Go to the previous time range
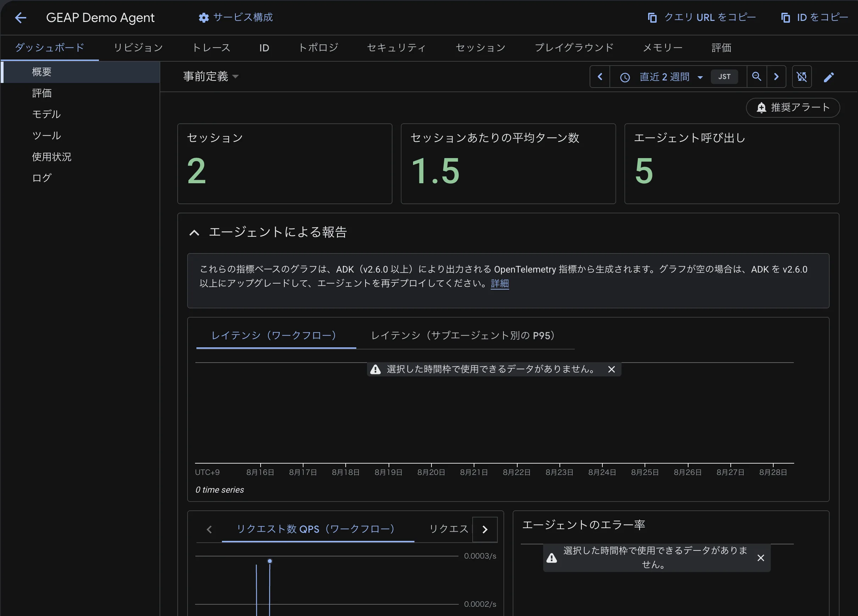The image size is (858, 616). (600, 77)
